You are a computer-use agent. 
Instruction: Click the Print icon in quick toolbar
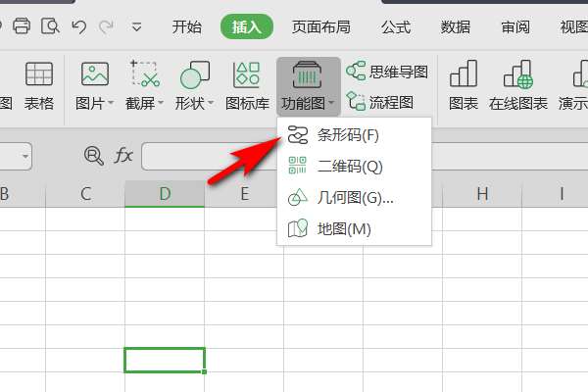[22, 26]
